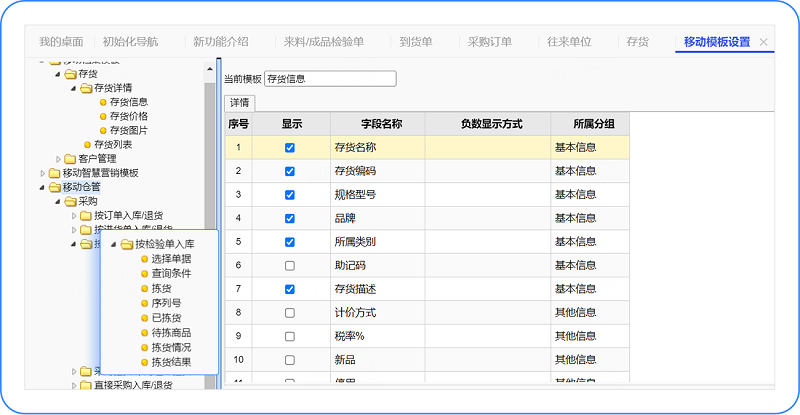Switch to the 我的桌面 tab
The image size is (800, 415).
coord(61,42)
